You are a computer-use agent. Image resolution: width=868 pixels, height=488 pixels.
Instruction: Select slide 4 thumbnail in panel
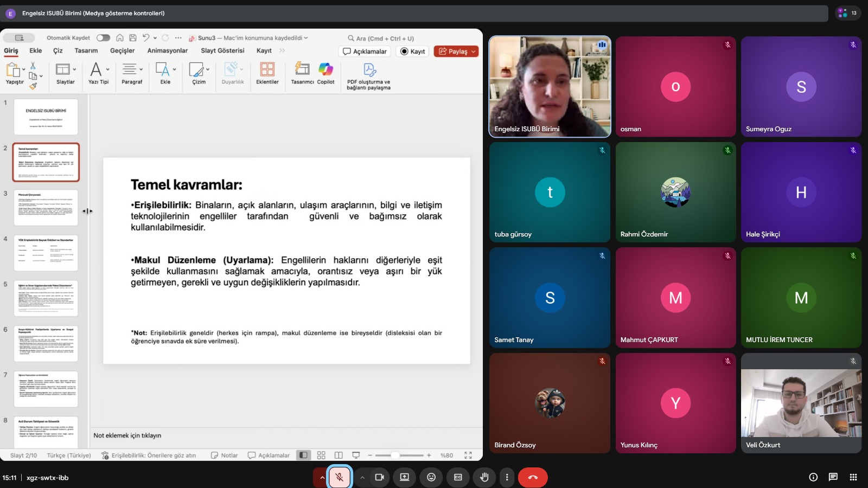point(46,253)
